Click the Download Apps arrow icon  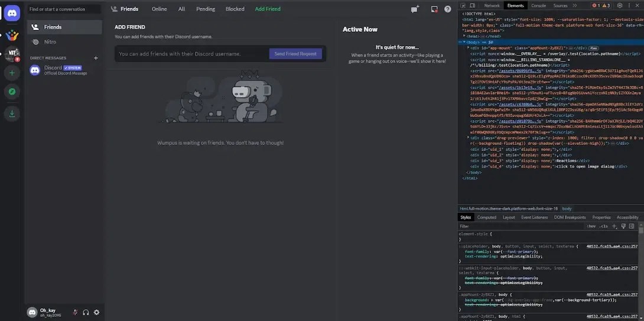click(12, 114)
